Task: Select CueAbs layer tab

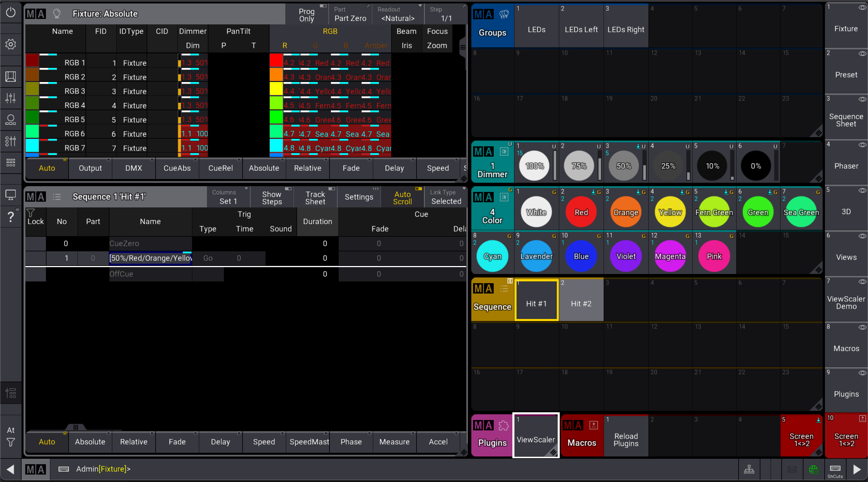Action: (x=177, y=168)
